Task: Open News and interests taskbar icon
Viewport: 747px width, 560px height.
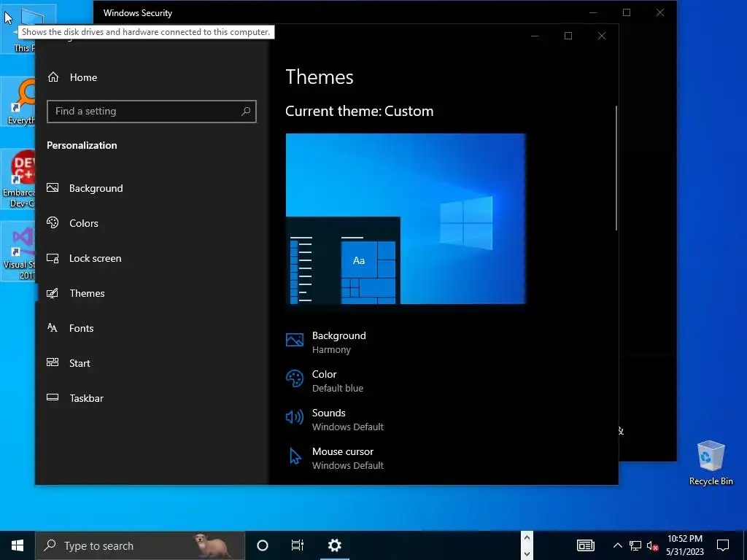Action: coord(586,545)
